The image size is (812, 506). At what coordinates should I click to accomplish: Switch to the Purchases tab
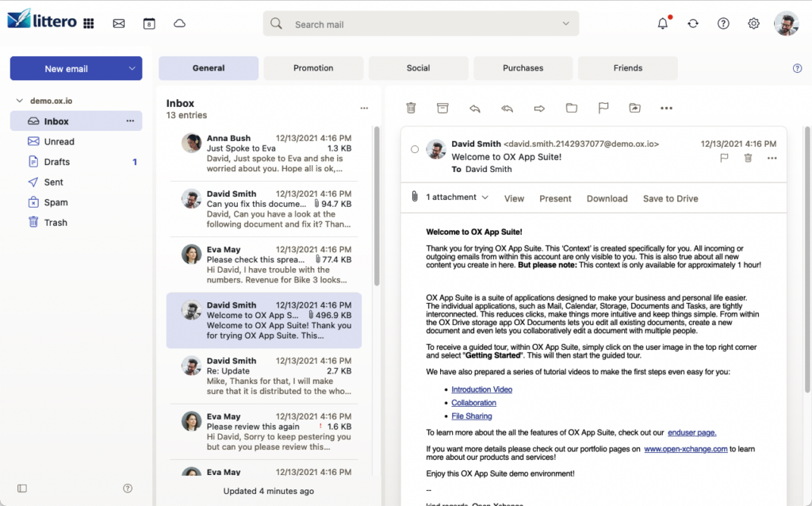[523, 68]
